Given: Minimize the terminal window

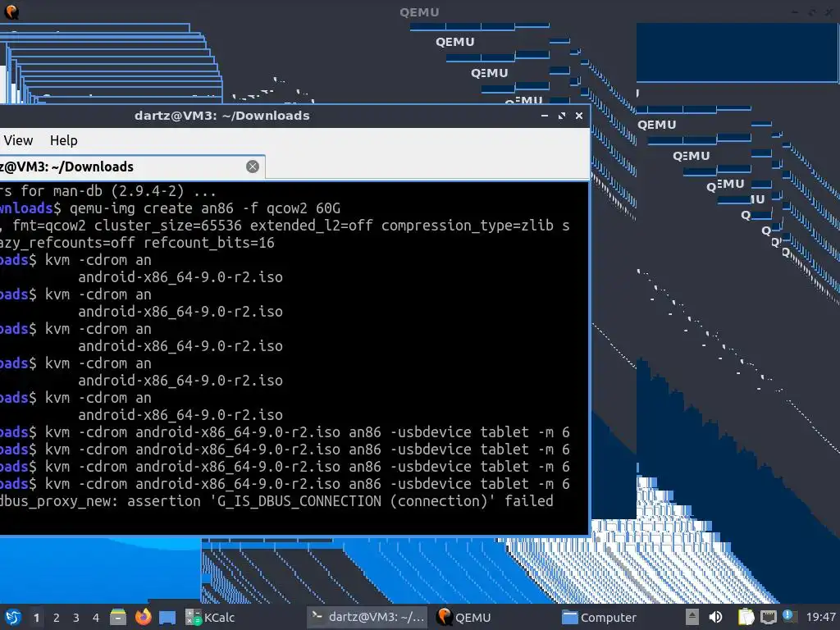Looking at the screenshot, I should (x=545, y=116).
